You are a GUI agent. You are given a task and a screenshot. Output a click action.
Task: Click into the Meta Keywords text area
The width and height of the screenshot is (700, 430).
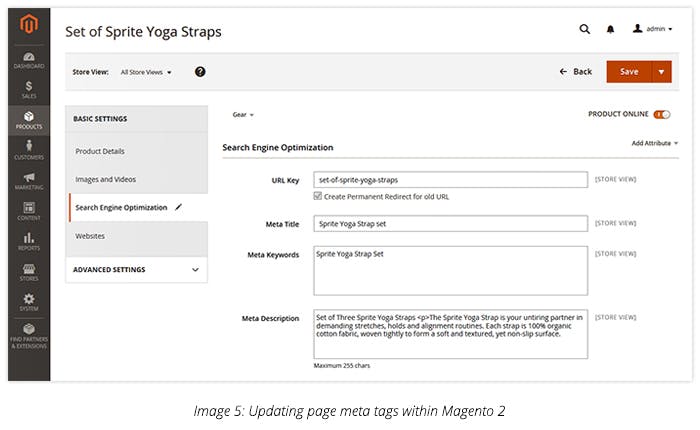click(450, 271)
